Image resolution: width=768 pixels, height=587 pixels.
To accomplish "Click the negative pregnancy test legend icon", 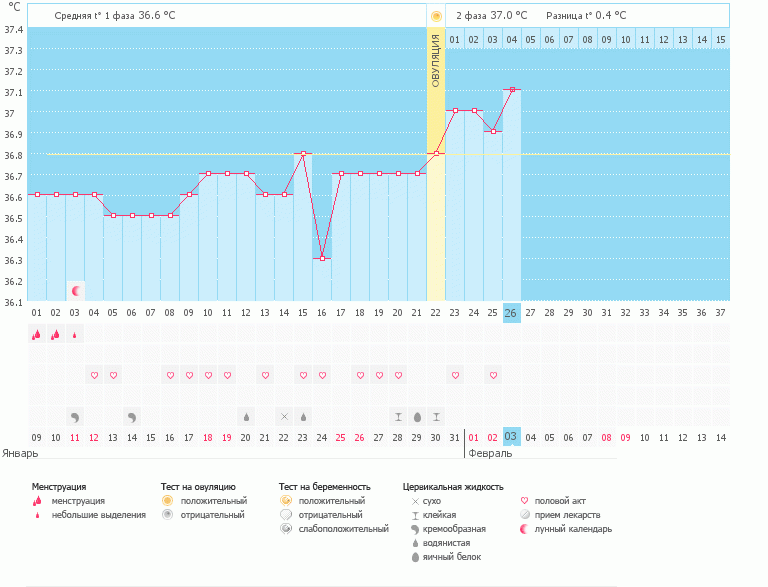I will (x=286, y=514).
